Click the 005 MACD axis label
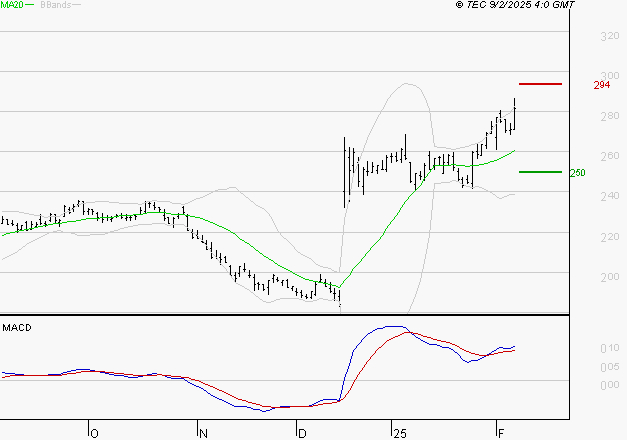The width and height of the screenshot is (627, 440). click(610, 367)
